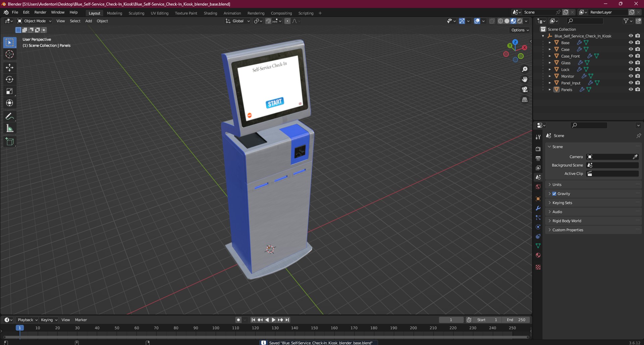The image size is (644, 345).
Task: Open the World properties tab
Action: [x=538, y=187]
